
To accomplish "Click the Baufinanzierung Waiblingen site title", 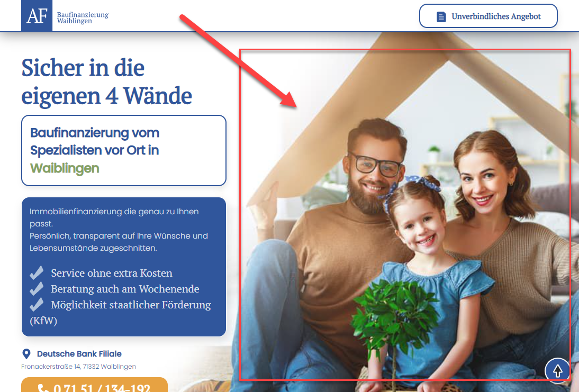I will pyautogui.click(x=83, y=17).
